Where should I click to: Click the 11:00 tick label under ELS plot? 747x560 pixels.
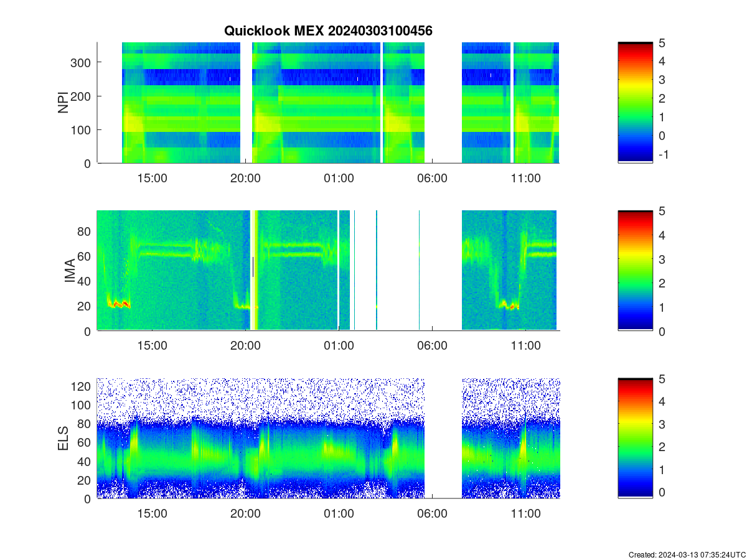[x=525, y=514]
